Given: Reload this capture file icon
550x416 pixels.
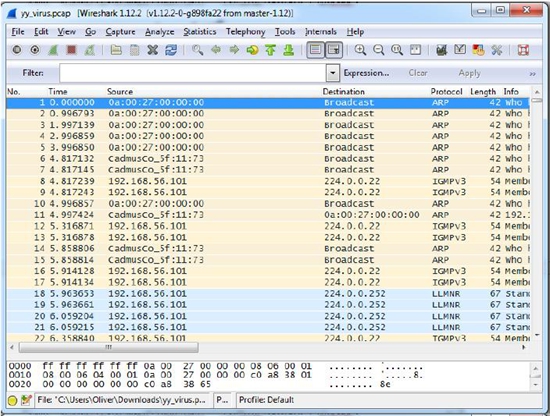Looking at the screenshot, I should 171,50.
